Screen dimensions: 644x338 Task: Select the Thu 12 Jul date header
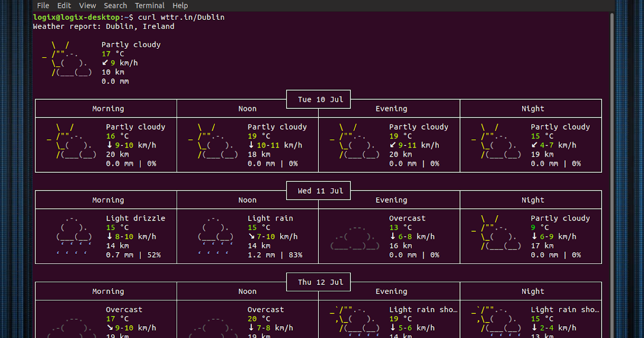pyautogui.click(x=318, y=282)
